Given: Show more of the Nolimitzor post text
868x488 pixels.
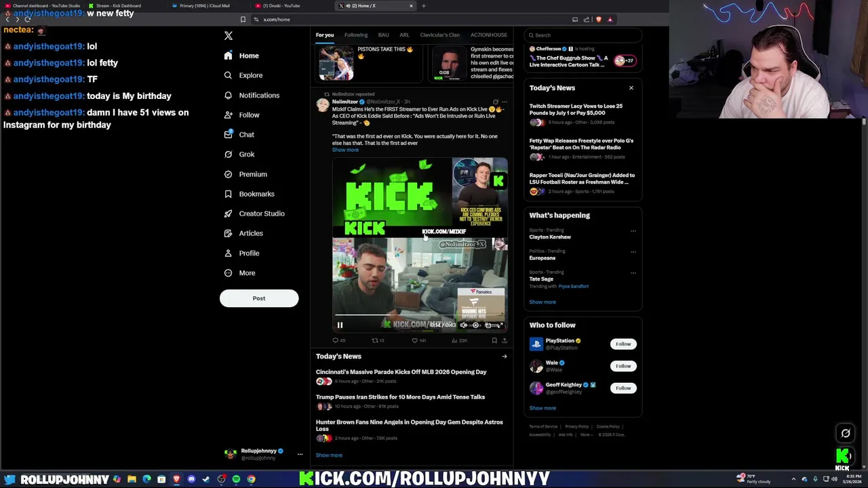Looking at the screenshot, I should click(x=345, y=150).
